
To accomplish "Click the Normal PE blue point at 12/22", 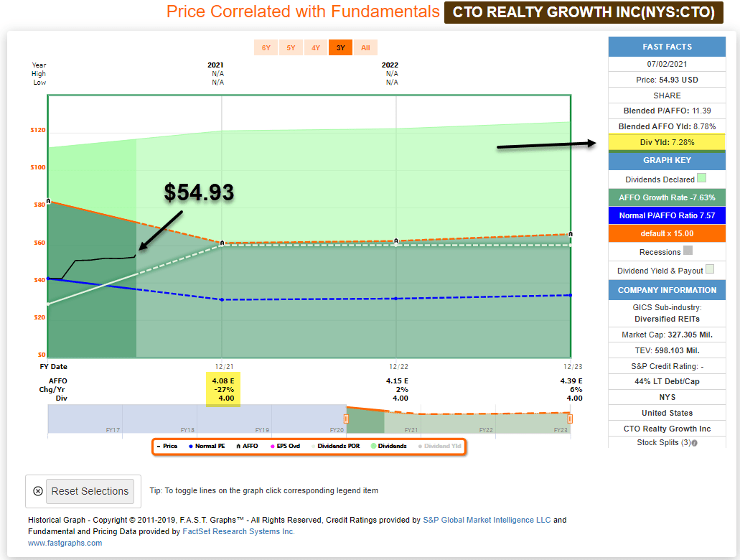I will (x=396, y=299).
